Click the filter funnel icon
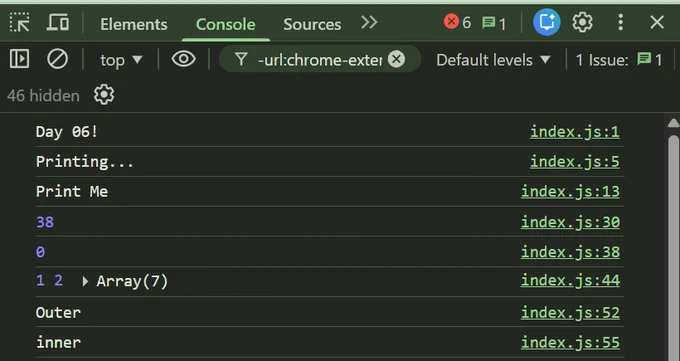Viewport: 680px width, 361px height. [241, 59]
